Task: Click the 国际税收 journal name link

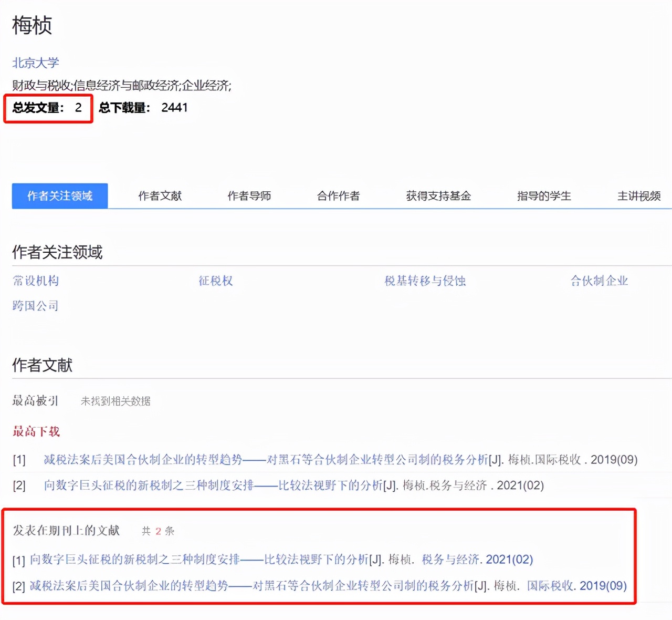Action: click(552, 586)
